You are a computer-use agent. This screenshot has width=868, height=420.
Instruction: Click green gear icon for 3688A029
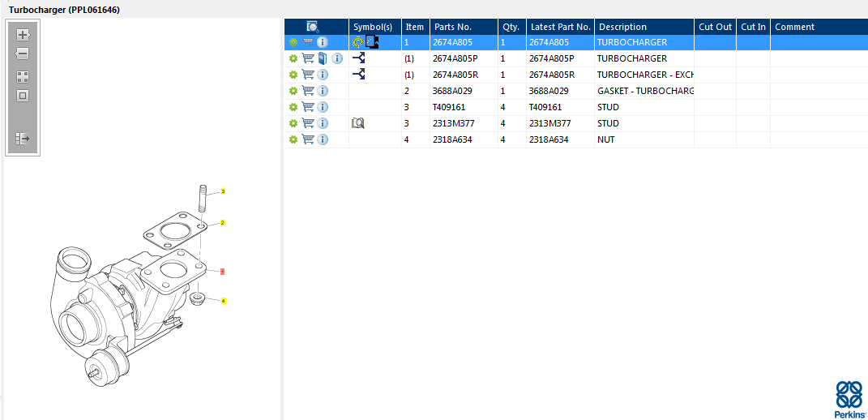tap(293, 91)
